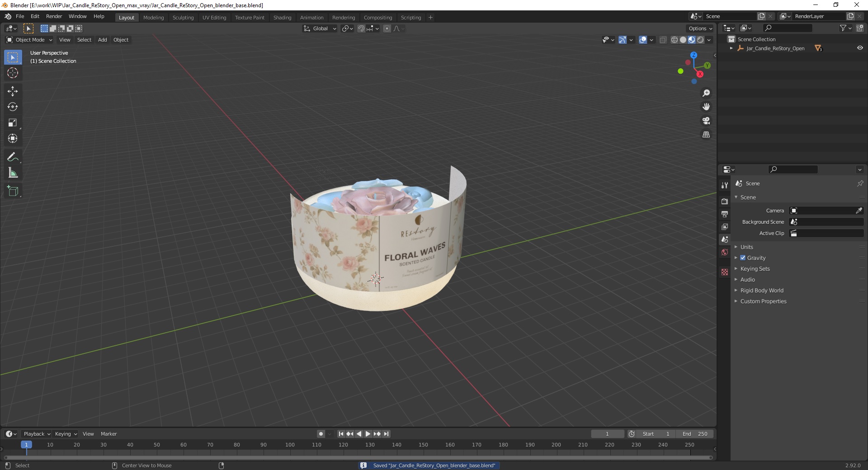Click the Z axis on navigation gizmo

coord(693,55)
